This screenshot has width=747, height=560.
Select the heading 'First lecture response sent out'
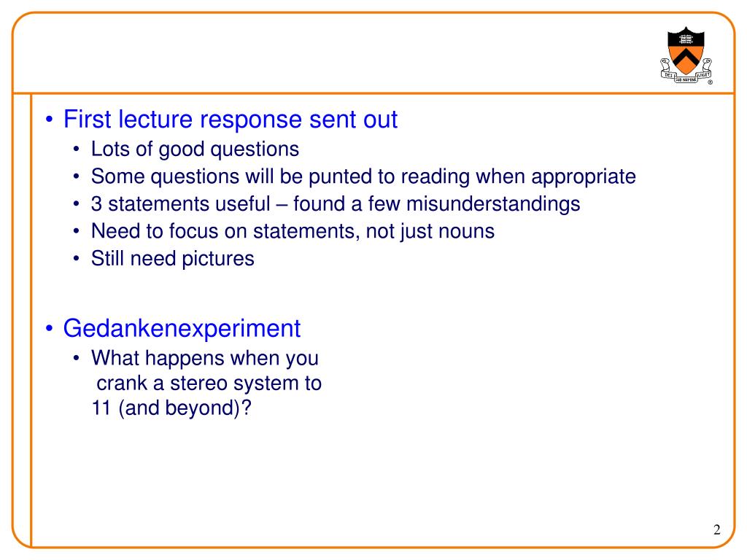[231, 119]
